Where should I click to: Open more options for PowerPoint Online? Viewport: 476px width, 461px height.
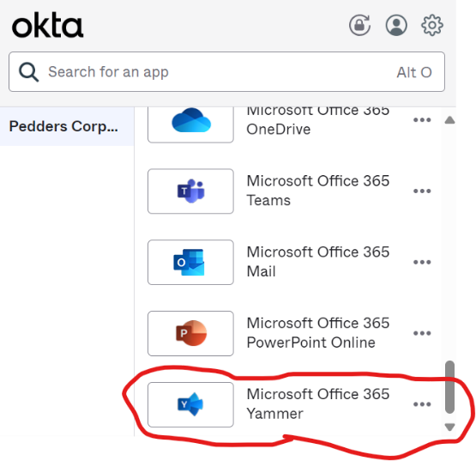(x=422, y=333)
